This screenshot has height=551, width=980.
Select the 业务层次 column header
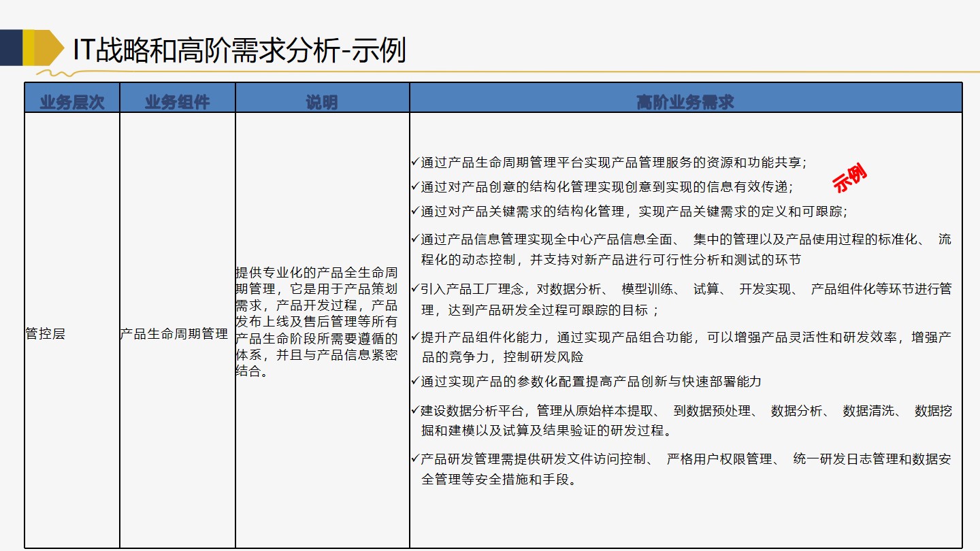pyautogui.click(x=72, y=98)
